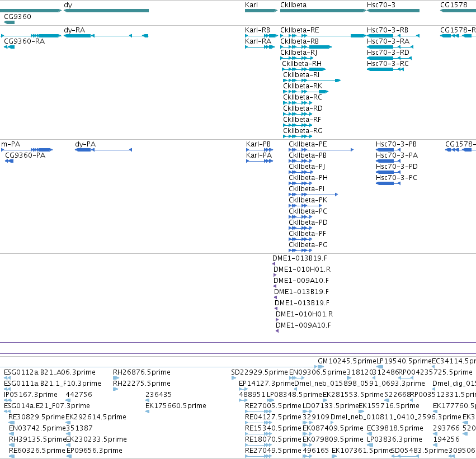Click the CkIIbeta-RF transcript
The height and width of the screenshot is (459, 476).
point(301,120)
